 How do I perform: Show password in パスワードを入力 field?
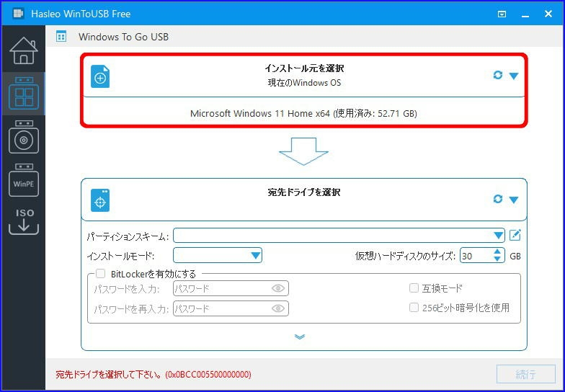278,288
